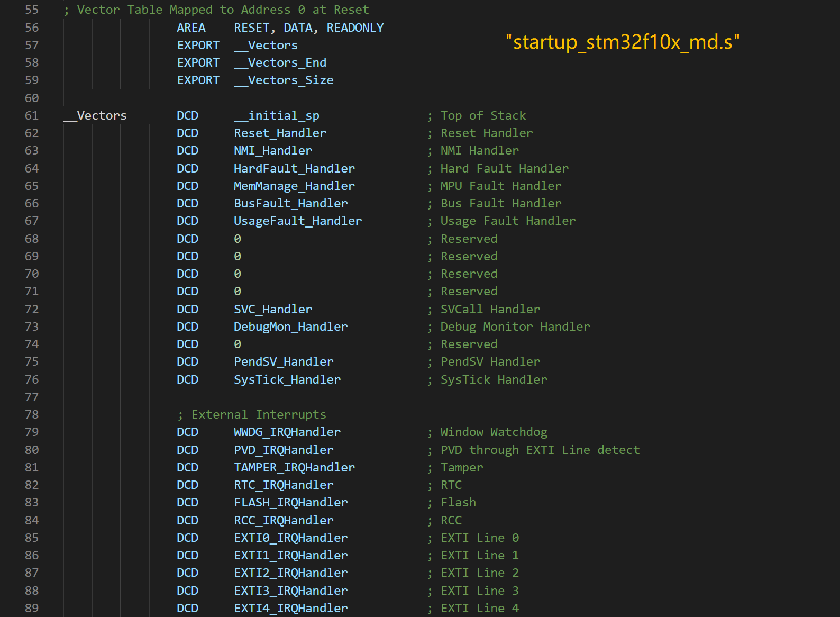Select EXTI2_IRQHandler symbol
This screenshot has width=840, height=617.
[x=291, y=573]
